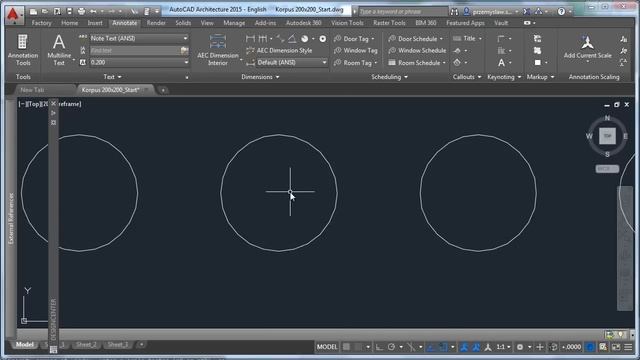Screen dimensions: 640x360
Task: Close the DesignCenter palette
Action: pos(53,104)
